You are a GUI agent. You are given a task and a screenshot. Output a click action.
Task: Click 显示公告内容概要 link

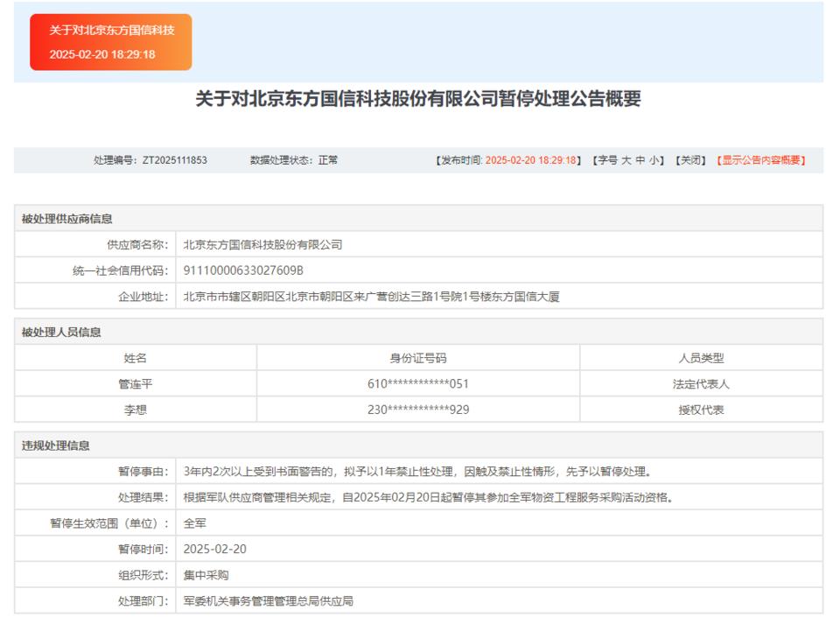point(760,160)
